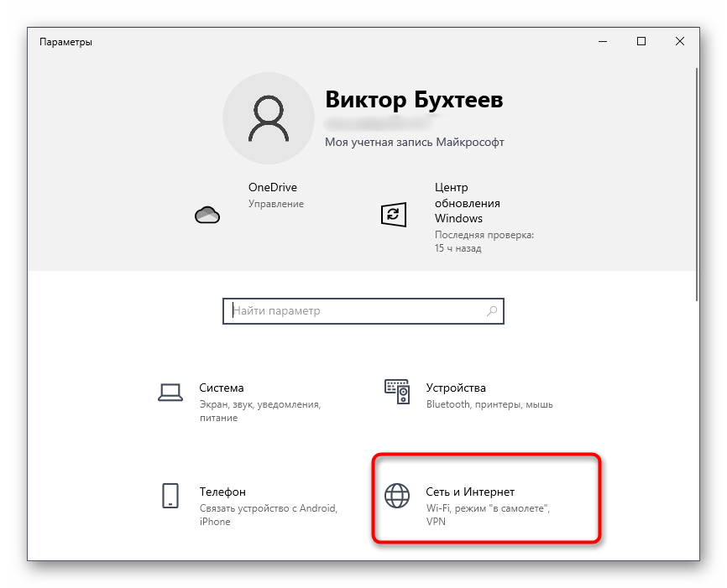This screenshot has width=727, height=588.
Task: Maximize the Параметры window
Action: click(x=641, y=41)
